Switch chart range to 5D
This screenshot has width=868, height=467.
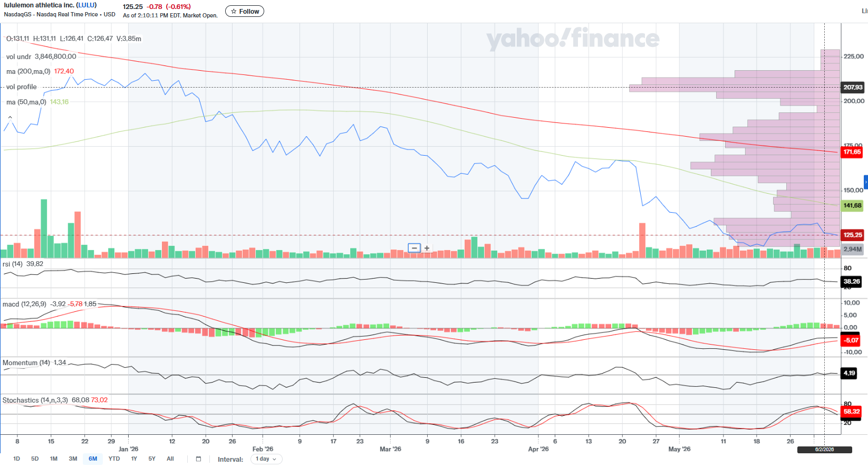pyautogui.click(x=35, y=459)
